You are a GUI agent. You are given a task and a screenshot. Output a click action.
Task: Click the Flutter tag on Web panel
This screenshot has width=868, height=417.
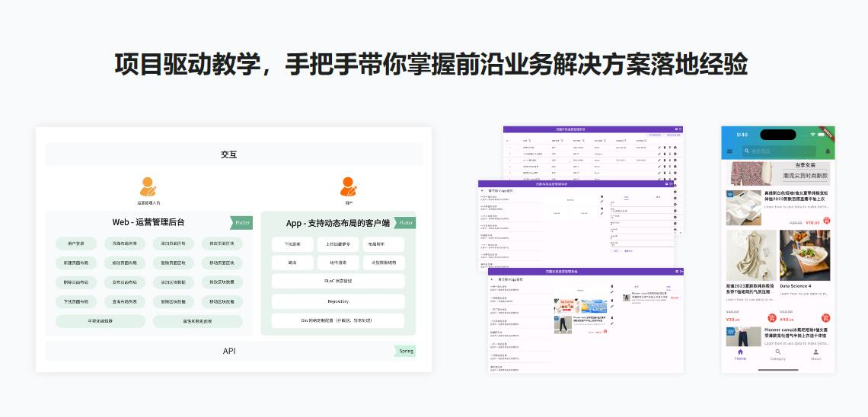[242, 222]
